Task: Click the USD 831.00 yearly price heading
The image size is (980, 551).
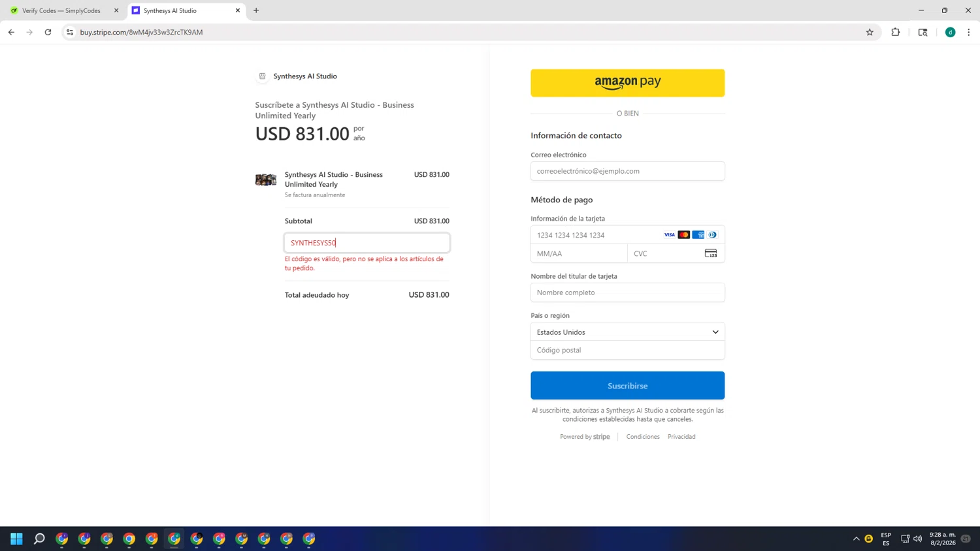Action: 302,134
